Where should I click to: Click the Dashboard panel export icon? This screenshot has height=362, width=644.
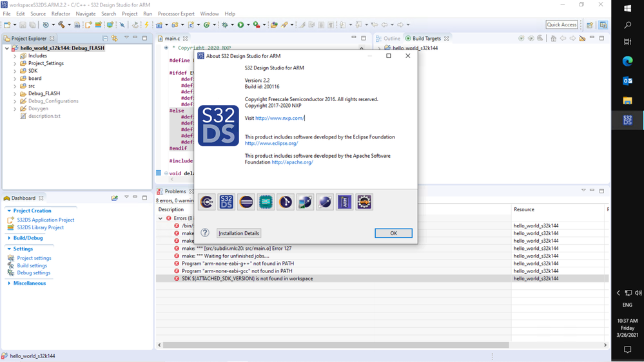[115, 198]
